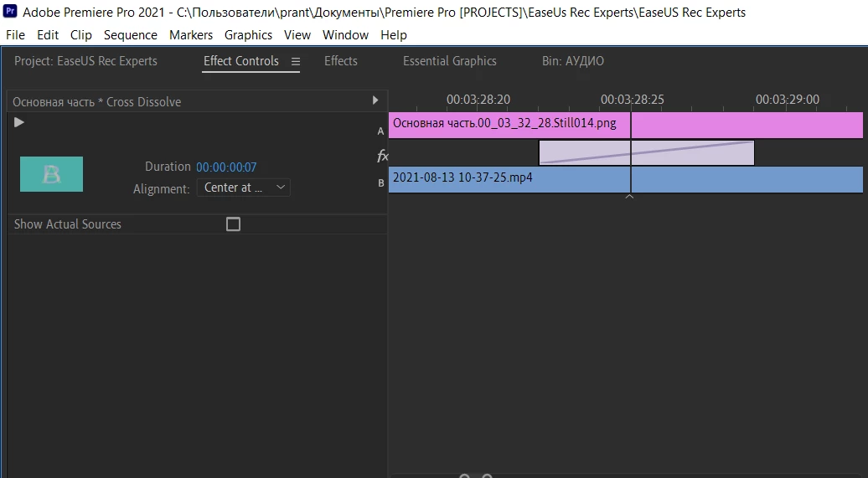Select the Cross Dissolve transition bar
The height and width of the screenshot is (478, 868).
647,152
